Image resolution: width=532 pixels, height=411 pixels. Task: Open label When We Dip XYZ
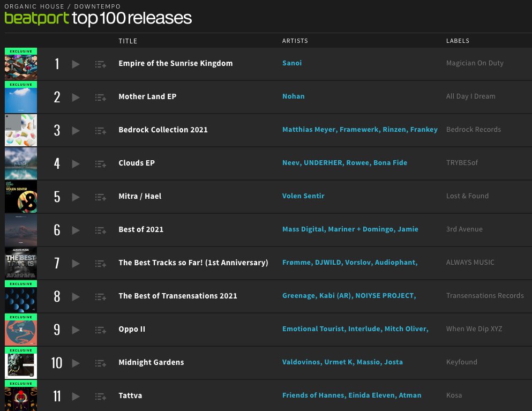[x=474, y=329]
